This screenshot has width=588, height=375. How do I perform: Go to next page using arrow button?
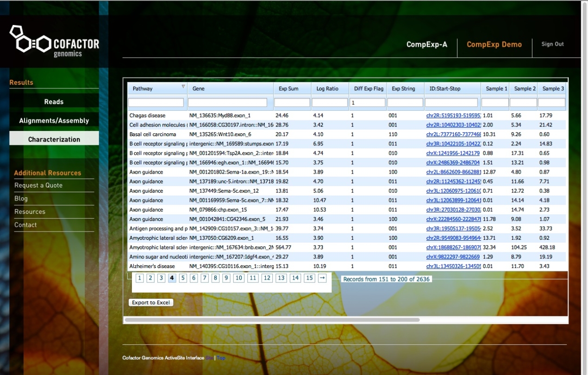pyautogui.click(x=322, y=278)
